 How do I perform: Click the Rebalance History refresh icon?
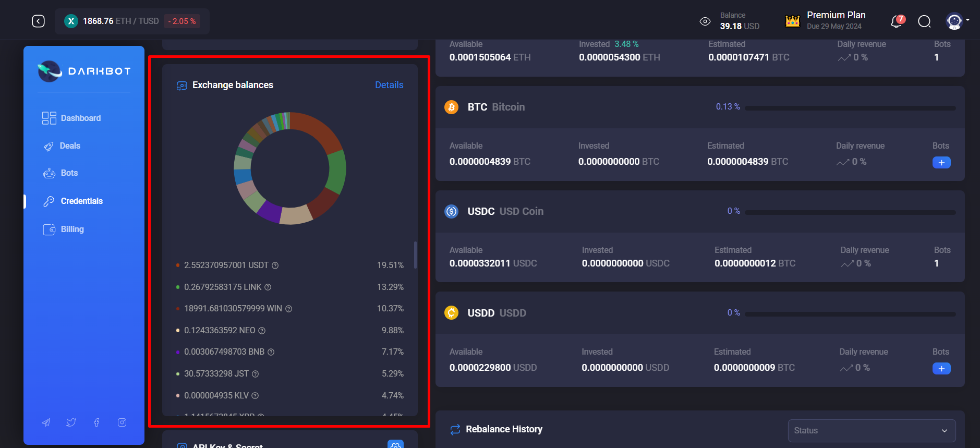click(455, 429)
